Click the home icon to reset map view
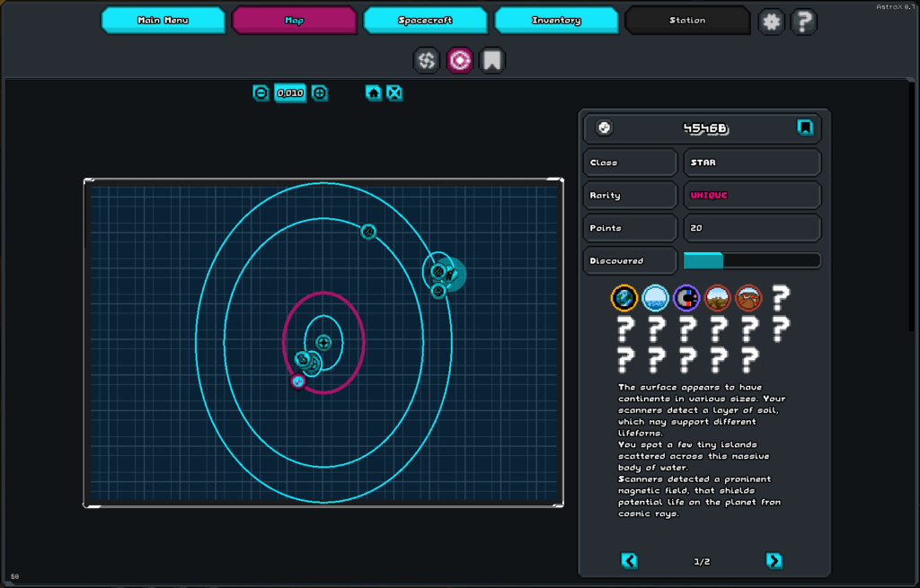920x588 pixels. click(x=374, y=92)
